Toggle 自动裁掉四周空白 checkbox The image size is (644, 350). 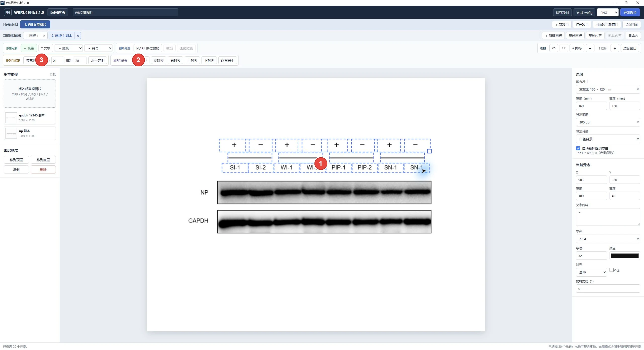(578, 148)
